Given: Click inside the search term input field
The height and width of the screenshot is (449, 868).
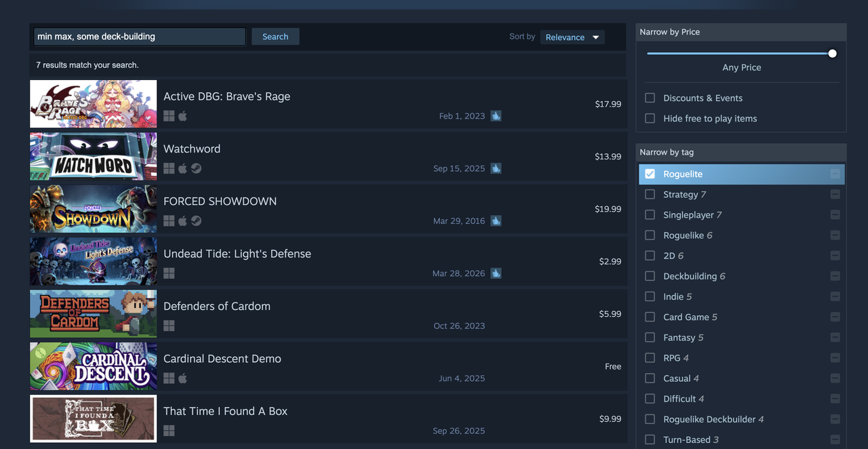Looking at the screenshot, I should (140, 37).
